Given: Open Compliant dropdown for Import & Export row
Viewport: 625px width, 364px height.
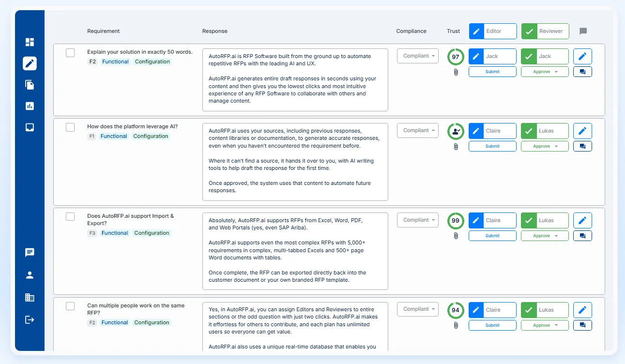Looking at the screenshot, I should coord(418,220).
